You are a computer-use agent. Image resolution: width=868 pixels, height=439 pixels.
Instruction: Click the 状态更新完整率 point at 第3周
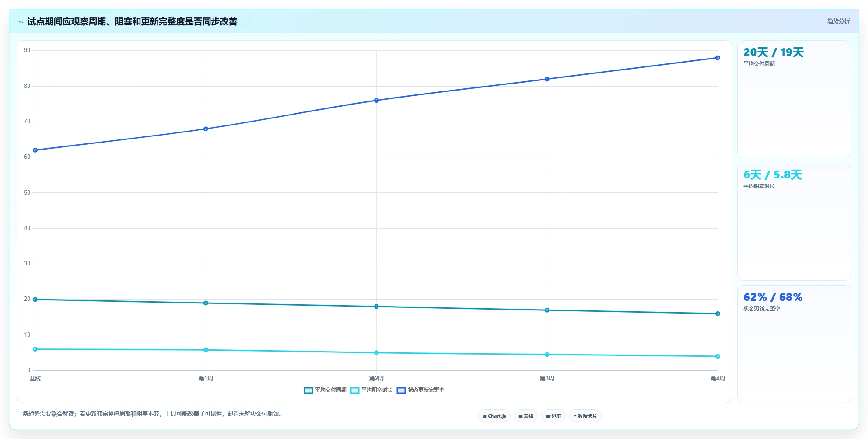(x=547, y=79)
